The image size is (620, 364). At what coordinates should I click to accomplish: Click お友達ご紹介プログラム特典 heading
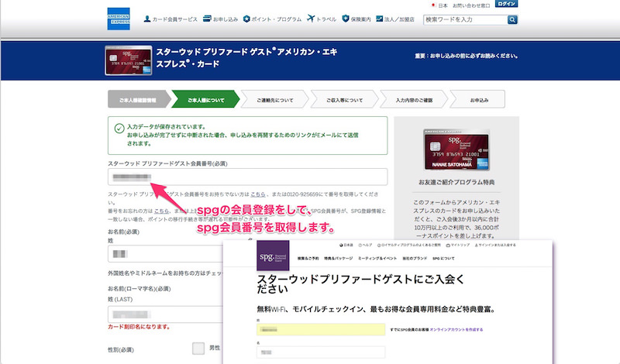click(456, 182)
